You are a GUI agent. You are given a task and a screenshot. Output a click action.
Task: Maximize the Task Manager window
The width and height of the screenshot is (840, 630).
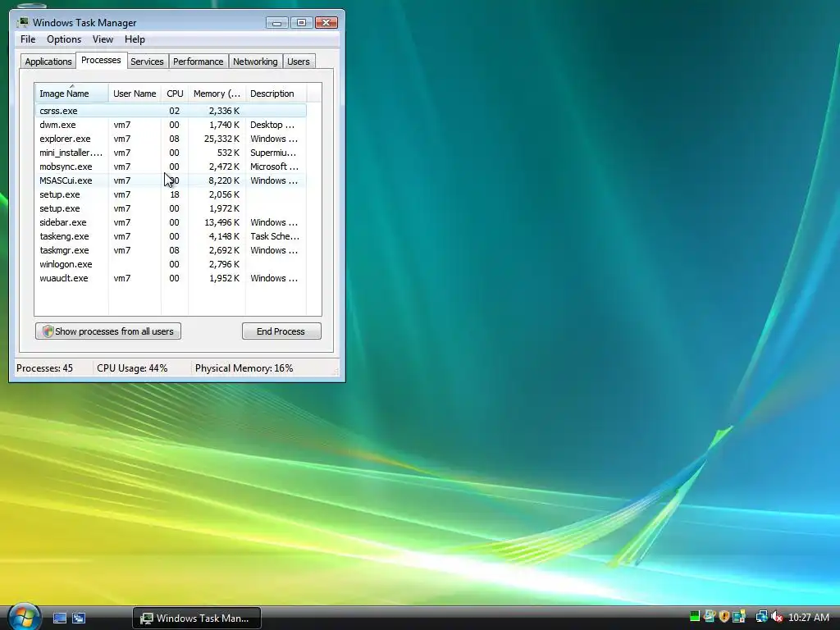pyautogui.click(x=301, y=22)
